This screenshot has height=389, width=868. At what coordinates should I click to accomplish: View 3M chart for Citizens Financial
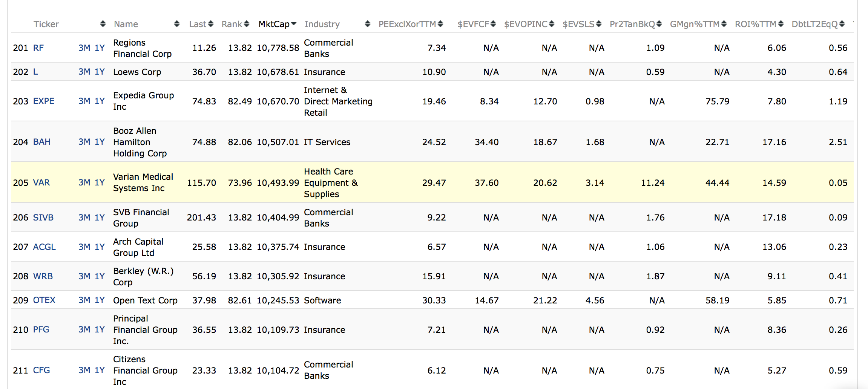pyautogui.click(x=84, y=370)
